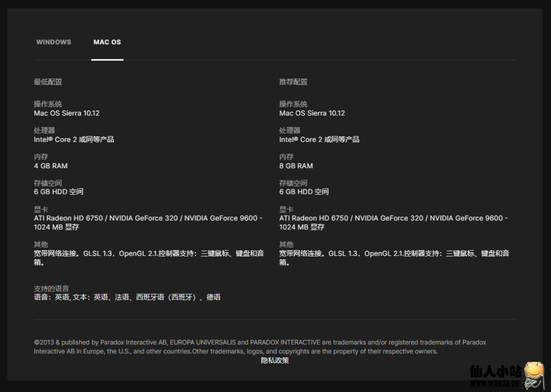Screen dimensions: 551x392
Task: Click 6 GB HDD 空间 under 最低配置
Action: pos(59,191)
